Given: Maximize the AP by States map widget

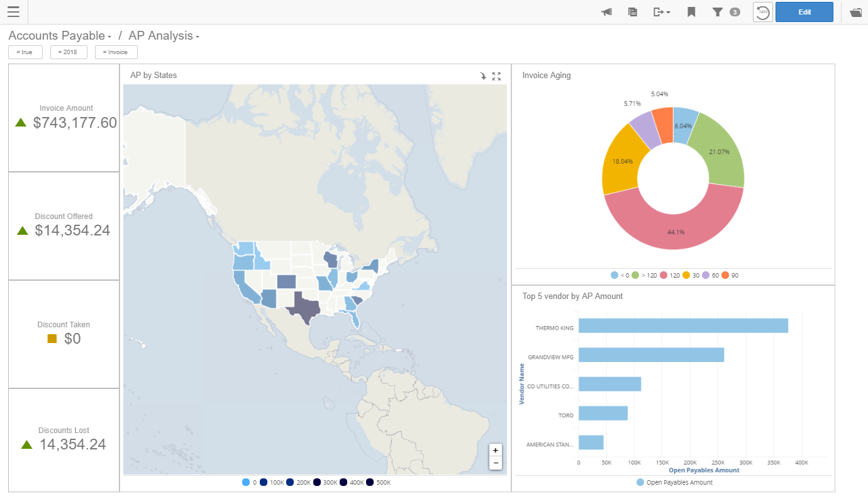Looking at the screenshot, I should pos(496,76).
